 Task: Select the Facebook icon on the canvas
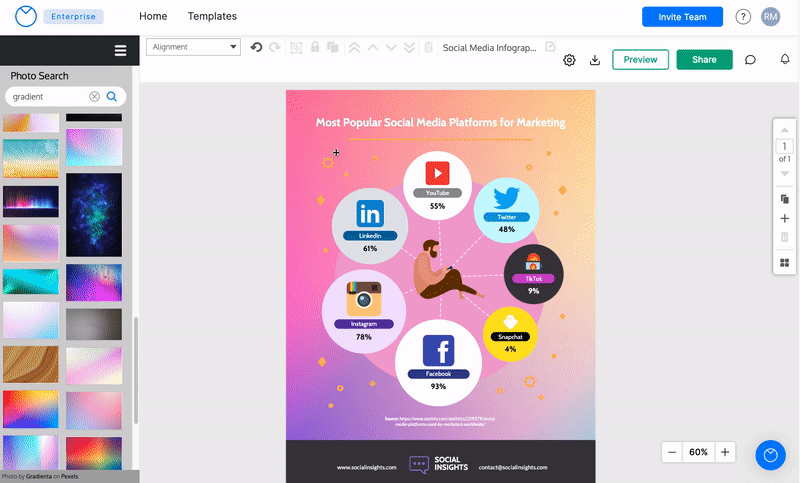coord(438,350)
